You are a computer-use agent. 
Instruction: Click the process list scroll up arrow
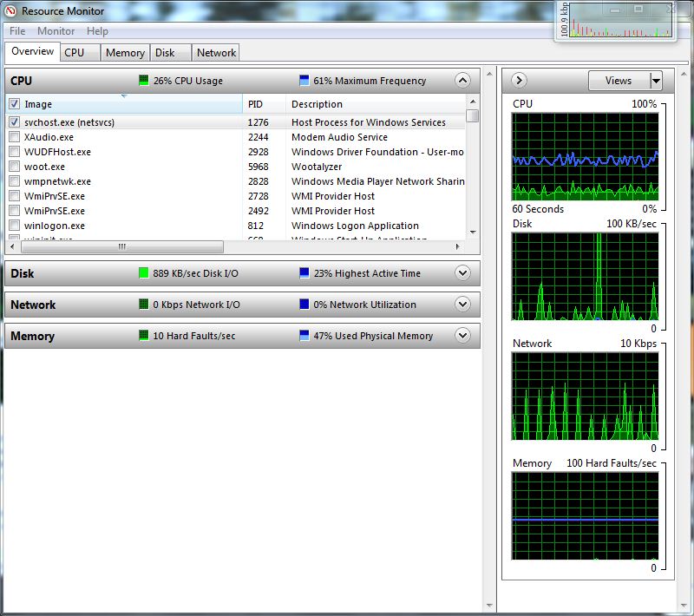click(473, 102)
